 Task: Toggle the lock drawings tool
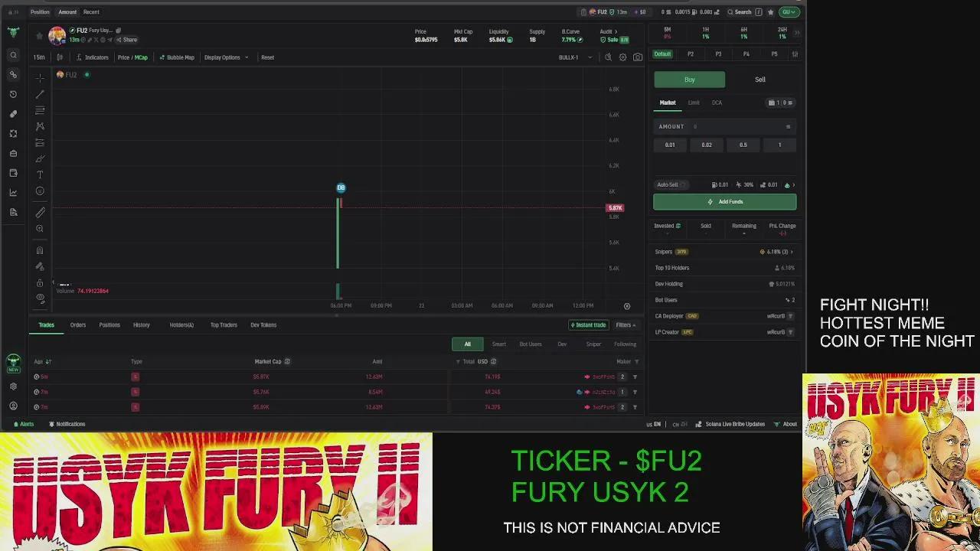40,282
